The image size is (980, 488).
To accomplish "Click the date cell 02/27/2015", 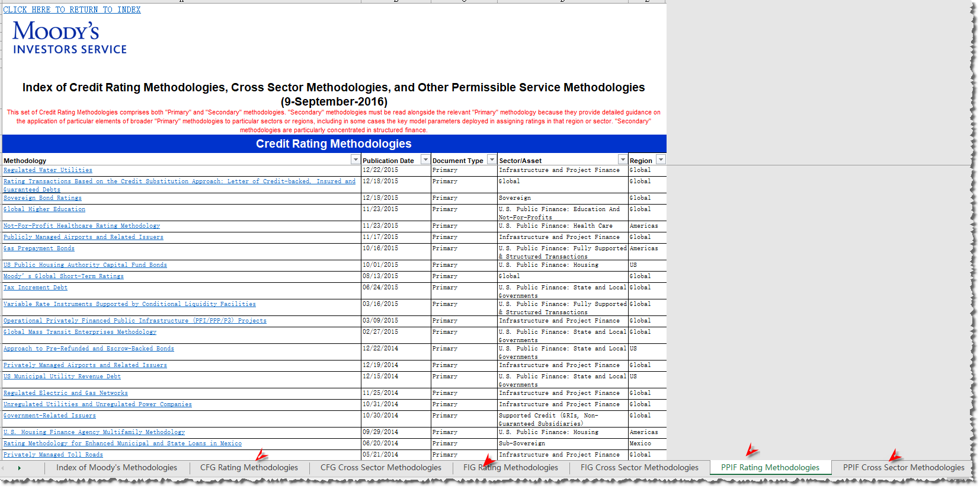I will click(396, 336).
